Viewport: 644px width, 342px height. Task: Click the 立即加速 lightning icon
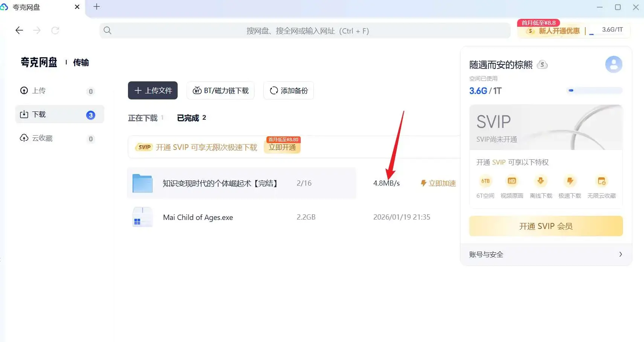tap(425, 183)
